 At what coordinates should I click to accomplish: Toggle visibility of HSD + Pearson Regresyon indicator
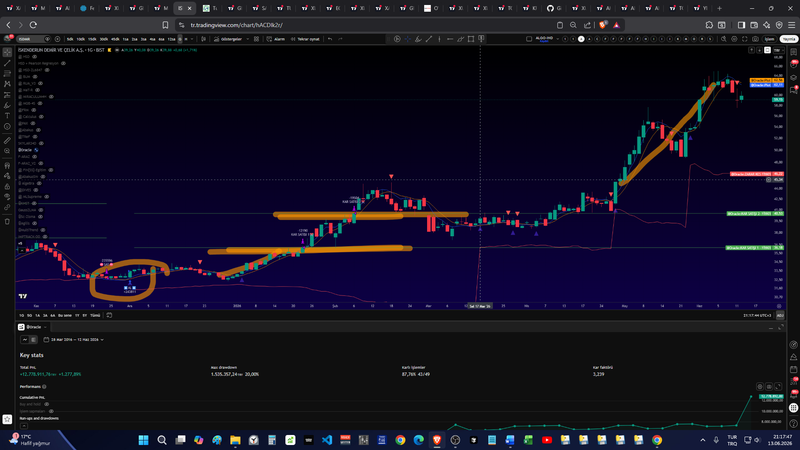pos(63,63)
